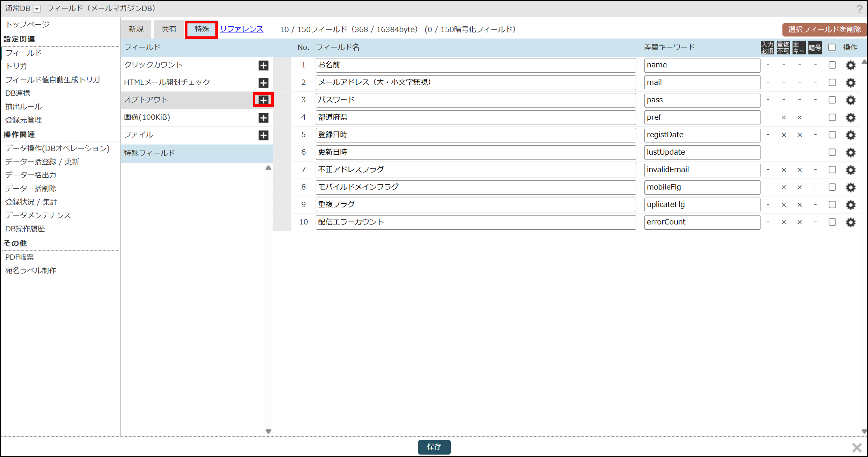
Task: Click the mail keyword input field
Action: pyautogui.click(x=702, y=83)
